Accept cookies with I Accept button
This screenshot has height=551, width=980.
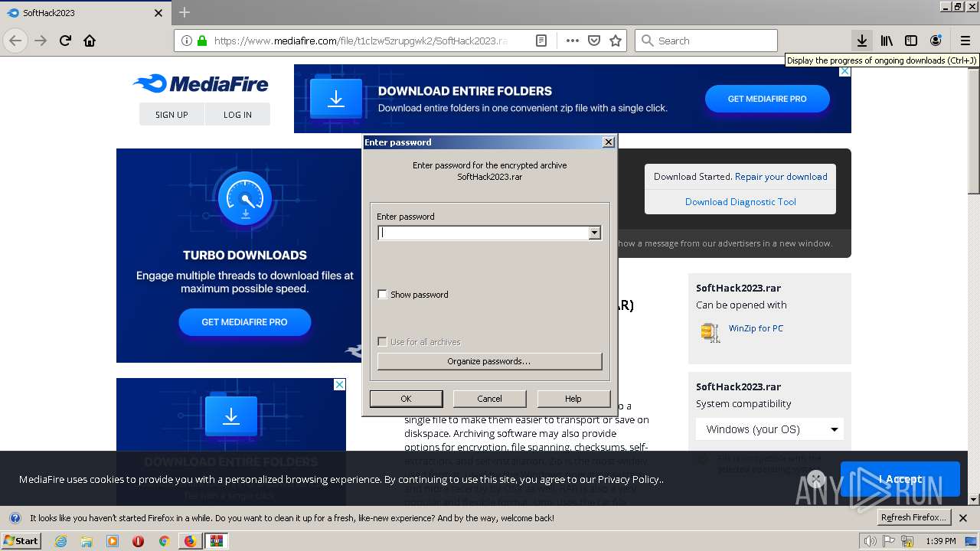click(x=900, y=479)
